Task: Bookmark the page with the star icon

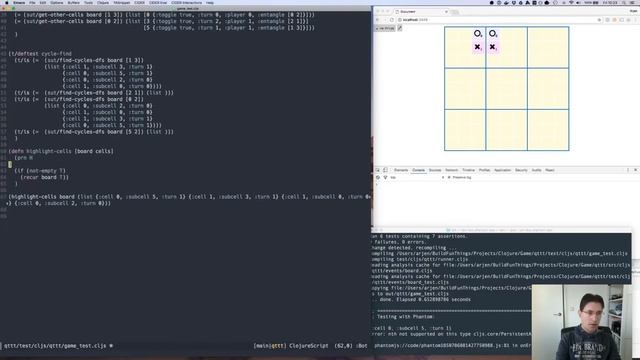Action: point(599,20)
